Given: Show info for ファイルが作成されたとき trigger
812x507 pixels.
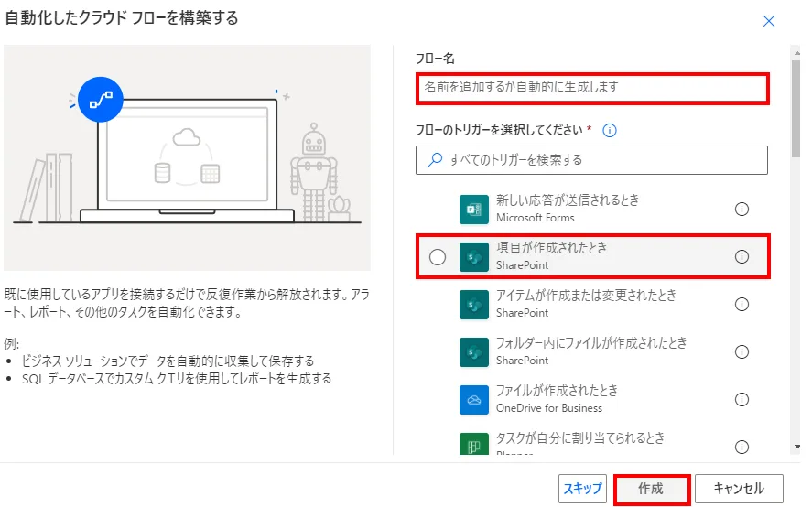Looking at the screenshot, I should [x=742, y=399].
